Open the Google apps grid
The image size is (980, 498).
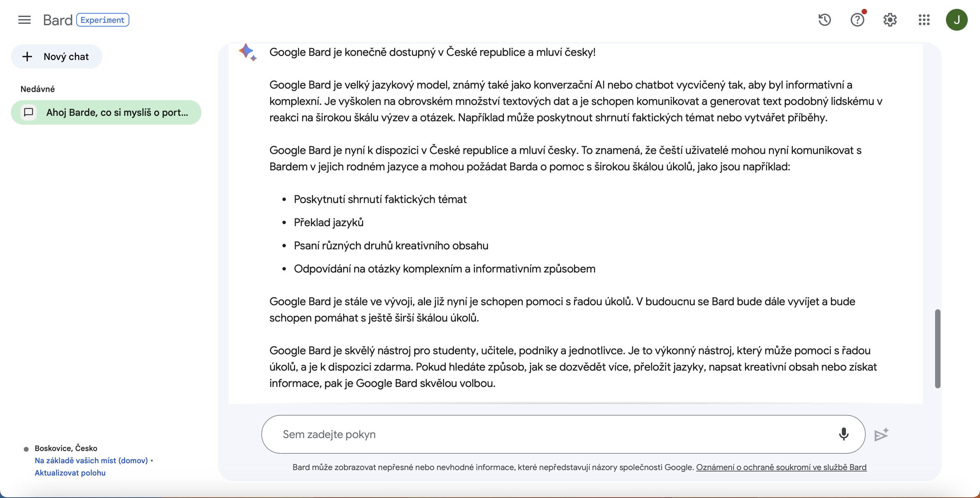click(924, 19)
